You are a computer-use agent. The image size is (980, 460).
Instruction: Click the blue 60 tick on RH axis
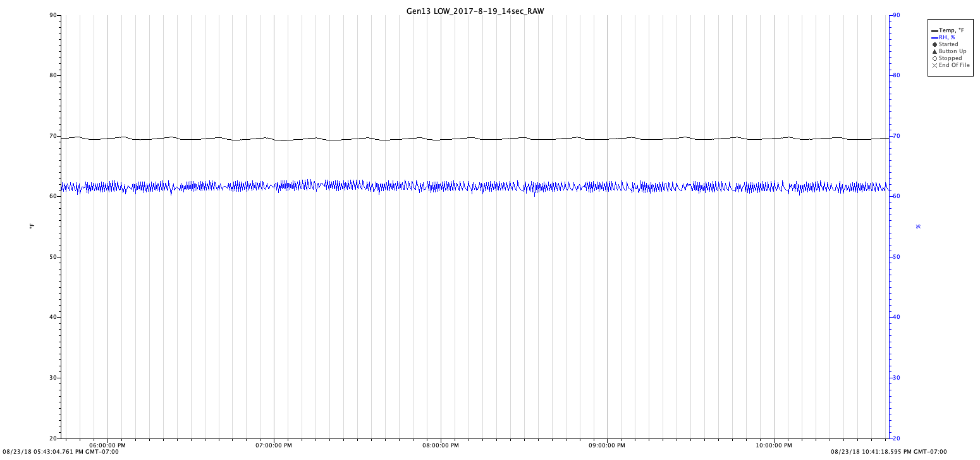[897, 196]
